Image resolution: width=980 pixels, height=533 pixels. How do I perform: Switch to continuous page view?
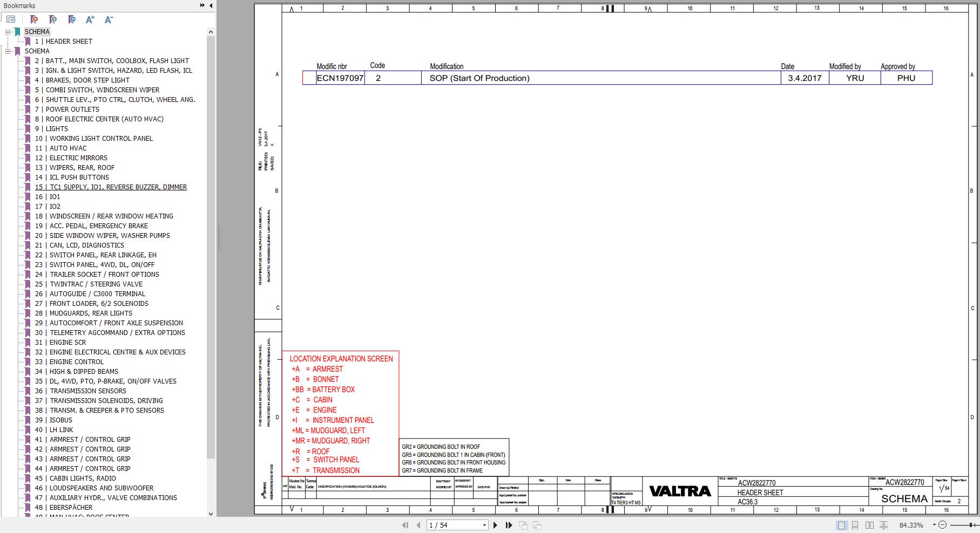(855, 525)
